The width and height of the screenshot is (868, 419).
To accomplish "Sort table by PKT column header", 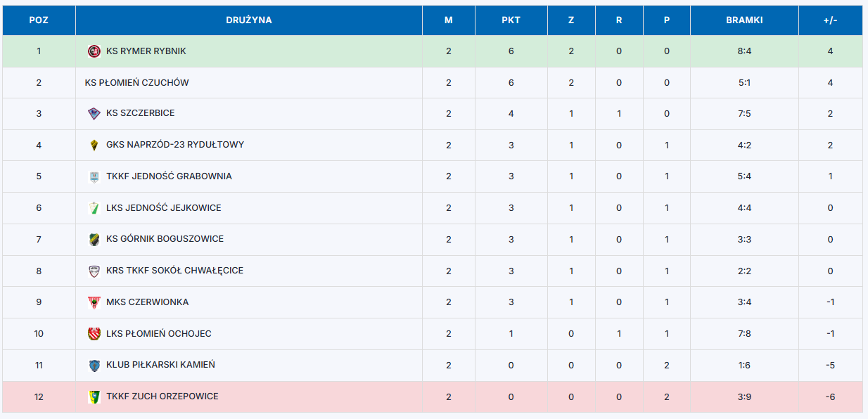I will click(511, 20).
